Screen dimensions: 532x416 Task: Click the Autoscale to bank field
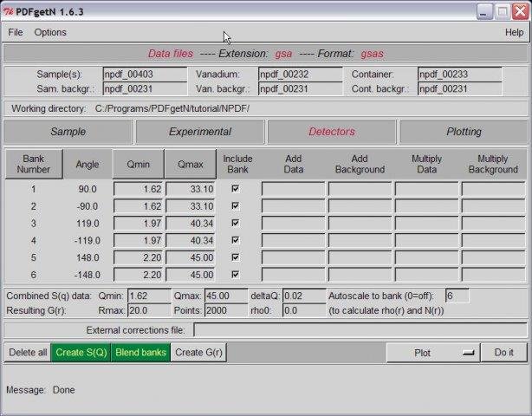[x=457, y=296]
